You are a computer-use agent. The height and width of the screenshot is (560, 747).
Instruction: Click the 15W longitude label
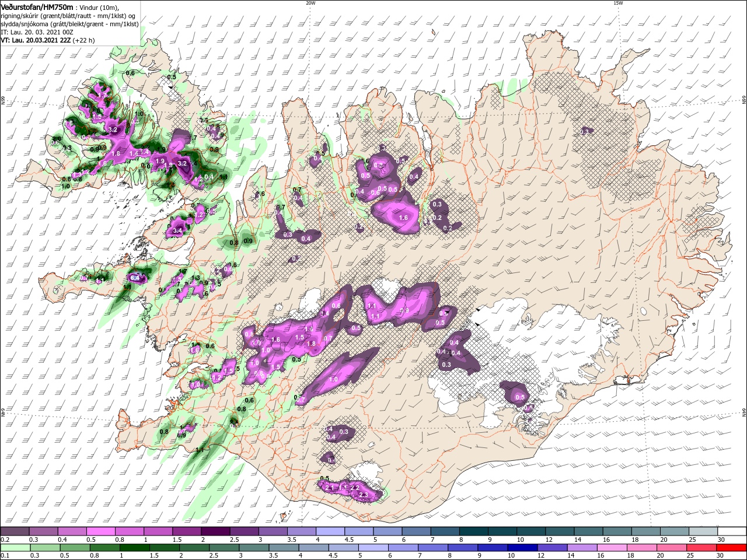click(617, 3)
